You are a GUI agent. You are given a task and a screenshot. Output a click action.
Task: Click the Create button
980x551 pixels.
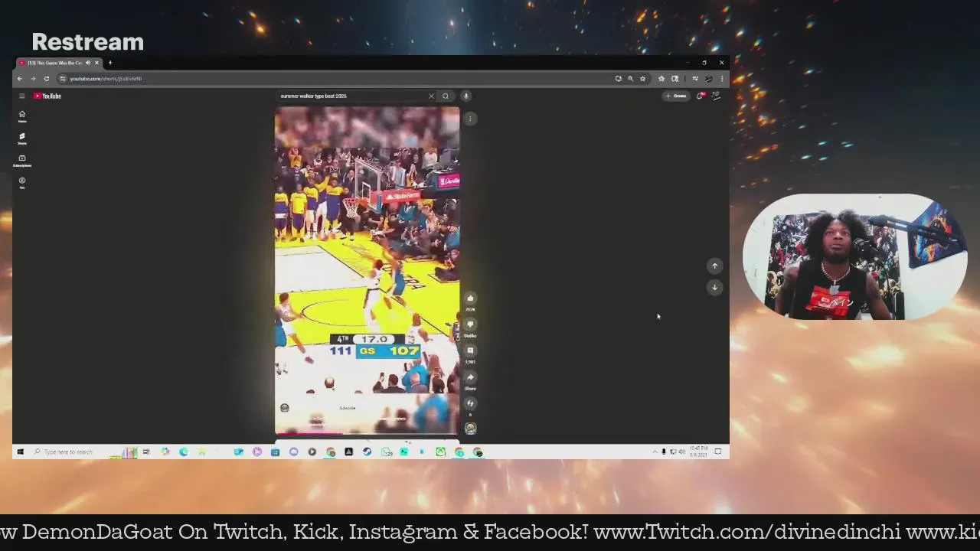click(676, 96)
